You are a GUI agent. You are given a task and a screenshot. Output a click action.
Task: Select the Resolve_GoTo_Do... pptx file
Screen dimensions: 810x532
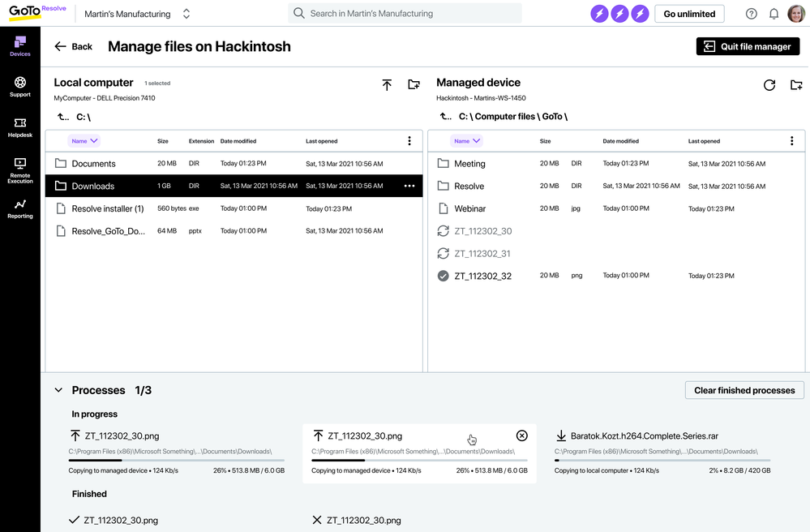[234, 231]
